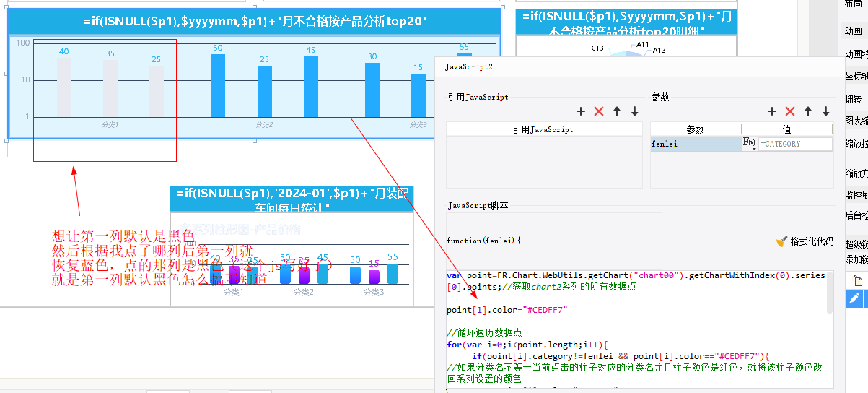
Task: Click the copy icon in right panel
Action: pyautogui.click(x=854, y=280)
